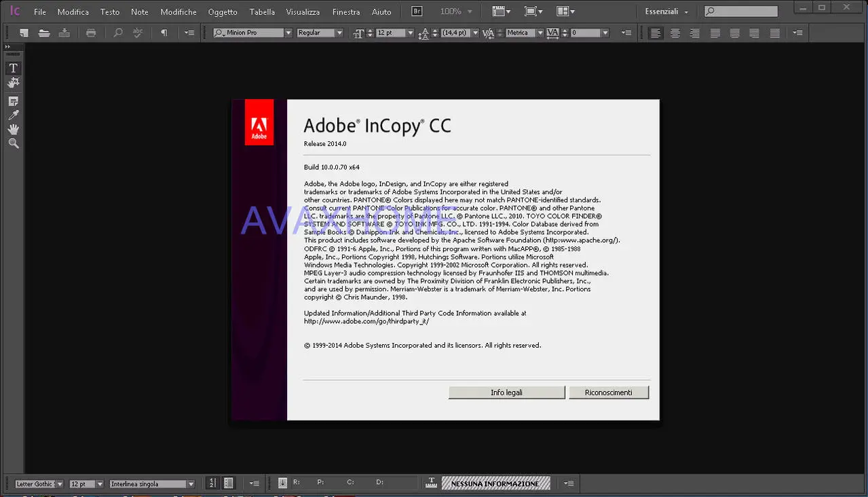Open the (14,4 pt) leading dropdown
The image size is (868, 497).
point(475,33)
